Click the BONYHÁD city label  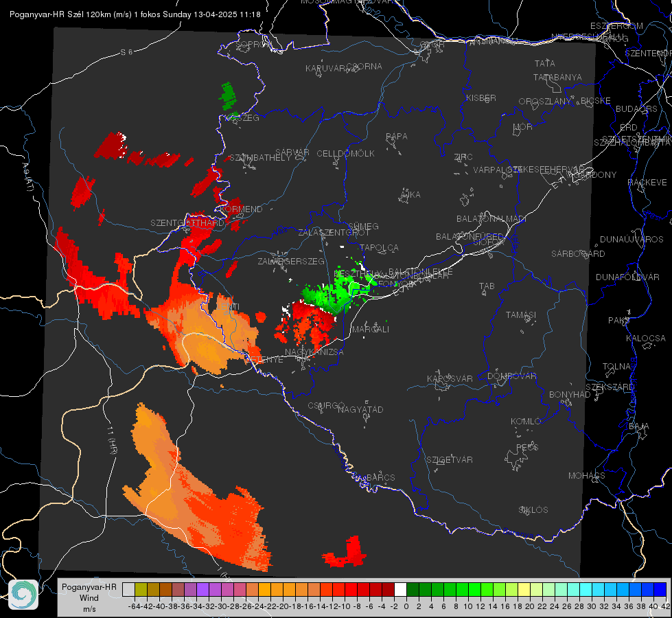coord(570,395)
